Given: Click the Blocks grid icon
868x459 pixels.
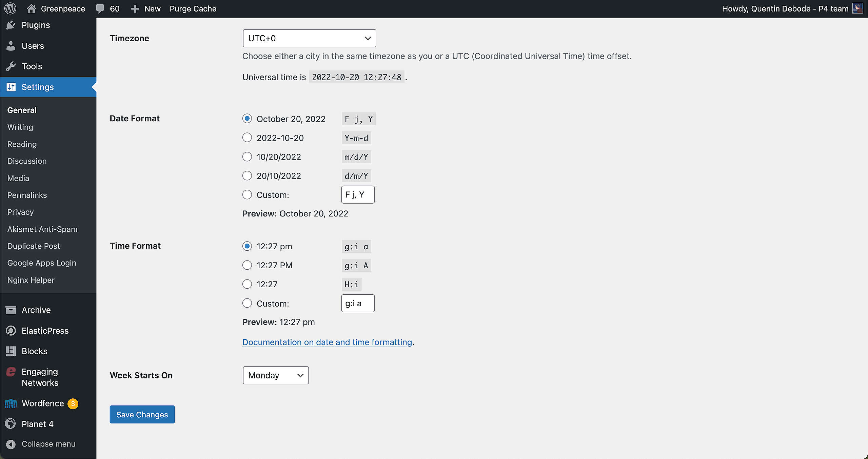Looking at the screenshot, I should point(11,351).
